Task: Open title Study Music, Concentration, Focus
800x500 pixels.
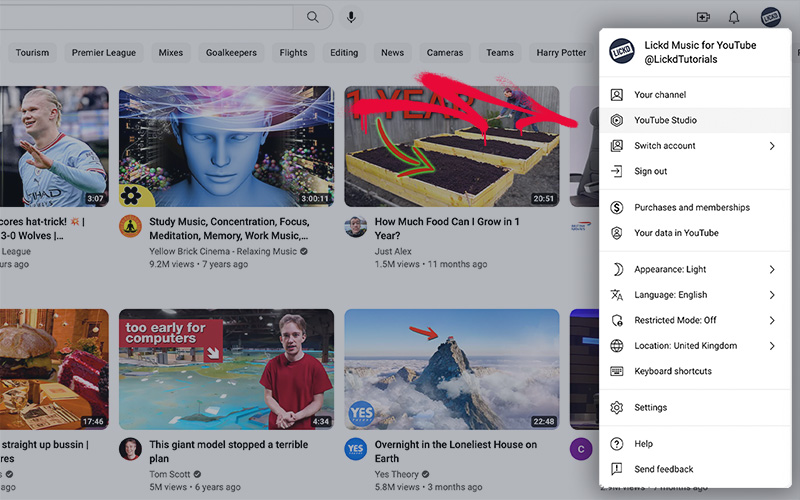Action: click(229, 229)
